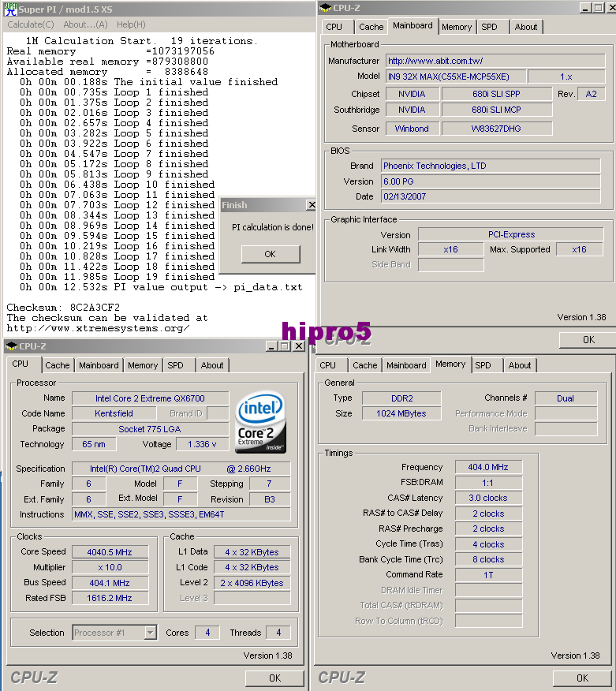Click the Rated FSB value 1616.2 MHz

[110, 598]
